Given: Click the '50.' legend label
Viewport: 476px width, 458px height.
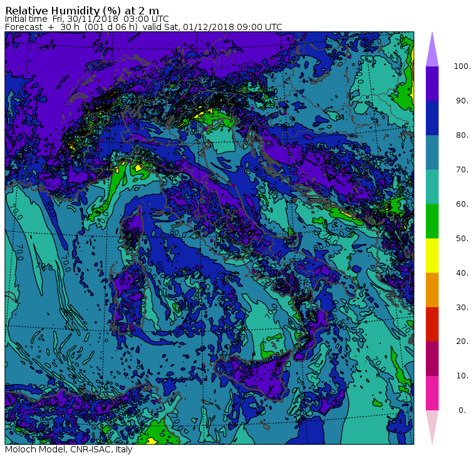Looking at the screenshot, I should (x=462, y=239).
